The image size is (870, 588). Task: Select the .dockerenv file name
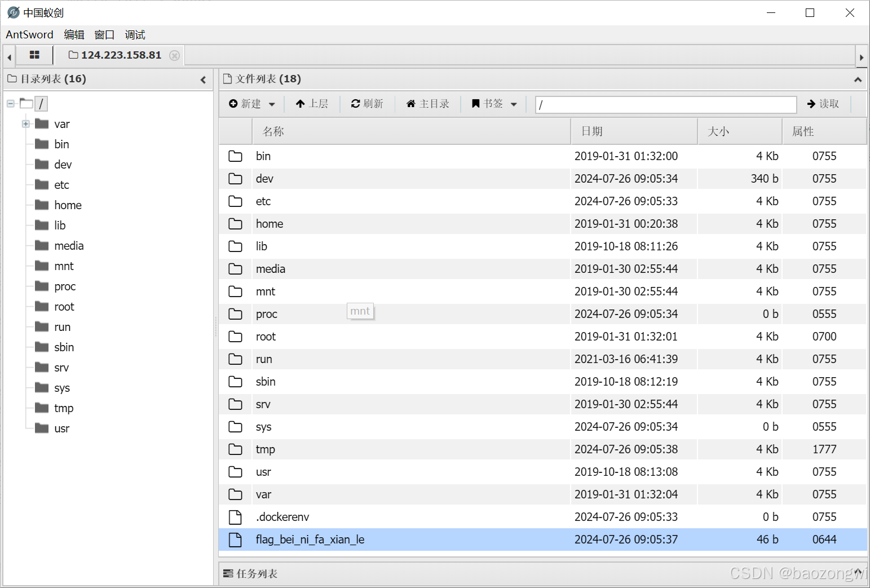click(x=282, y=517)
